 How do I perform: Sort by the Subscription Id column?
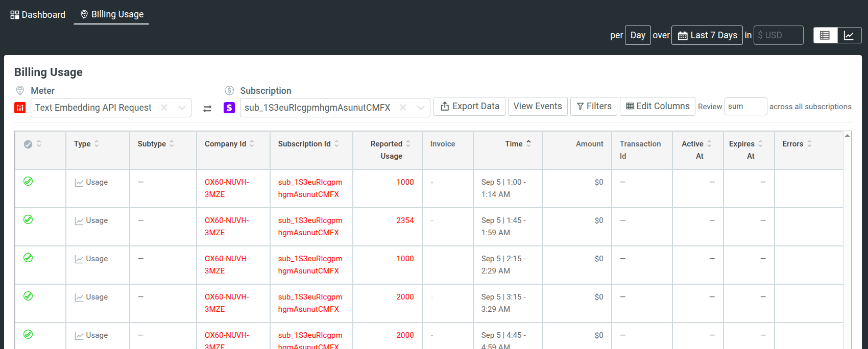coord(336,144)
